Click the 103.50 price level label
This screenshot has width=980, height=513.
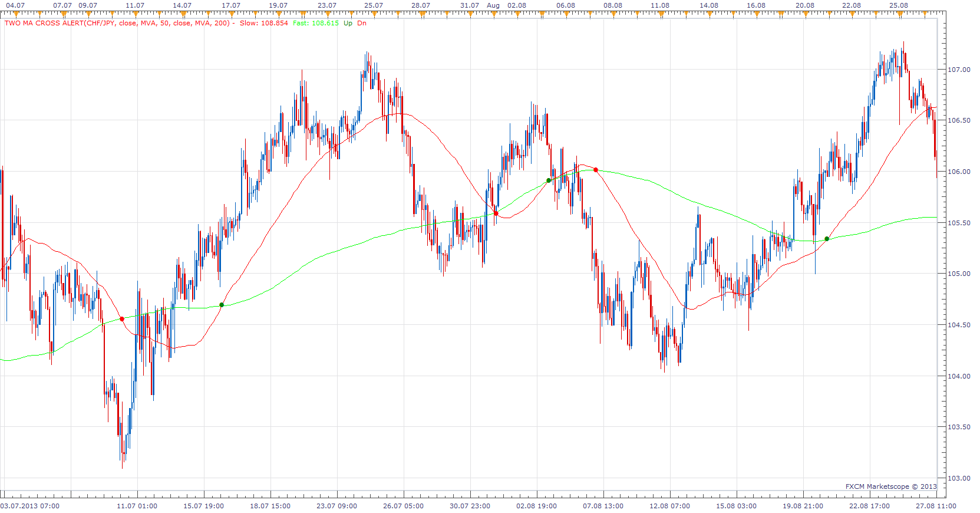point(959,427)
